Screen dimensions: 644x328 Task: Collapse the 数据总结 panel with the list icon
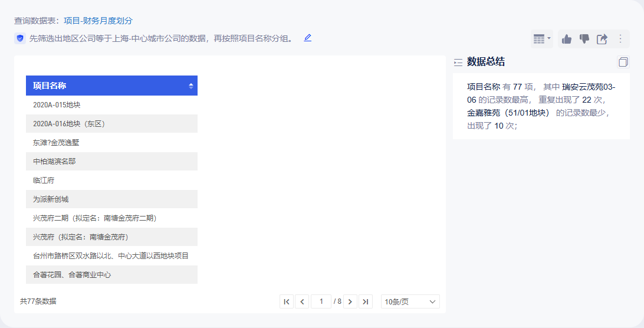(x=458, y=63)
